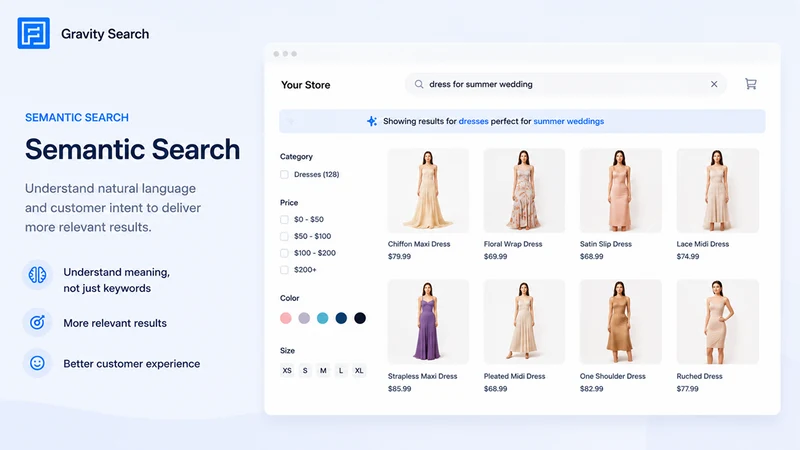Follow the summer weddings link in banner
Screen dimensions: 800x450
[x=568, y=121]
